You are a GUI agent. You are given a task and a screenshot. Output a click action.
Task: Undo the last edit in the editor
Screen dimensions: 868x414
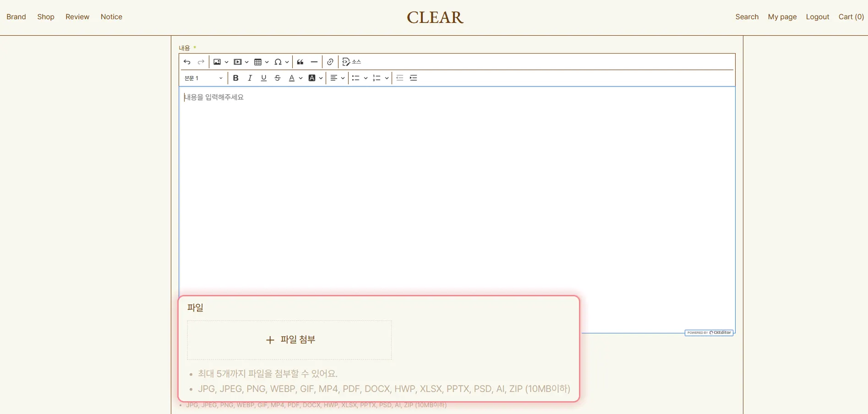[x=187, y=62]
